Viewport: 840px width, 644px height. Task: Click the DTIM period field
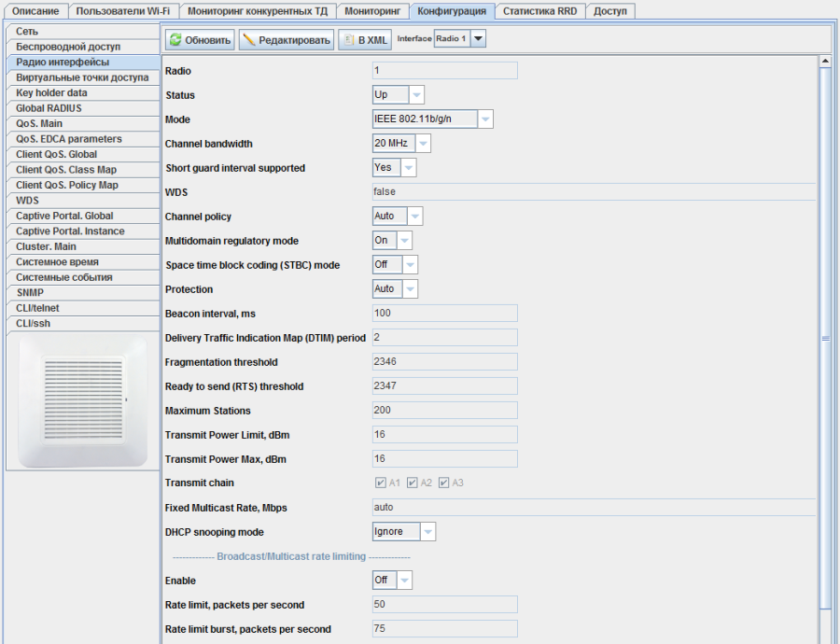pos(444,338)
